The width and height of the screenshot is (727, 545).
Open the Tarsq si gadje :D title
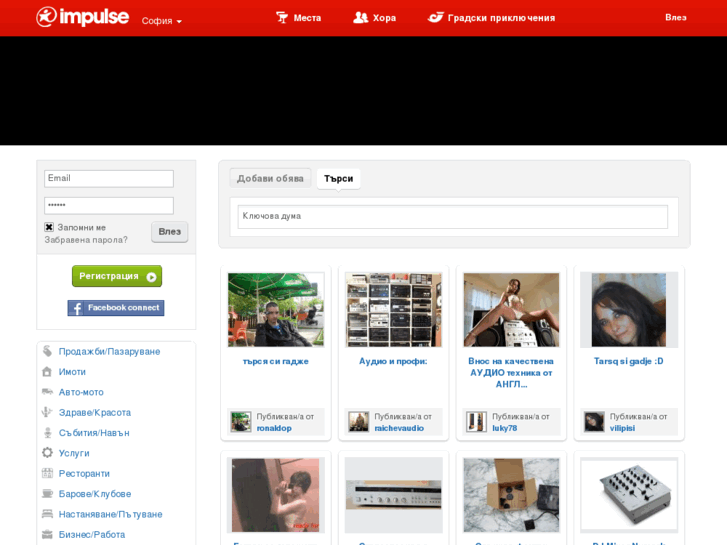[x=629, y=361]
